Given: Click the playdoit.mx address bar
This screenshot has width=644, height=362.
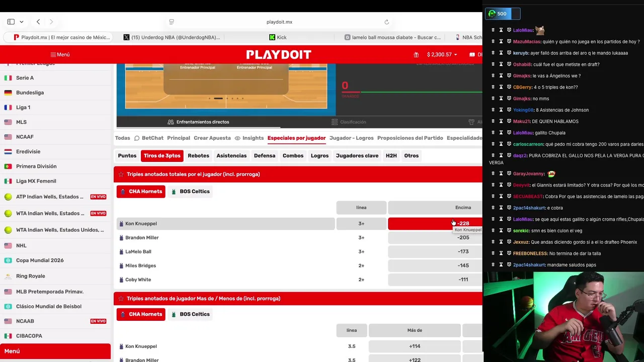Looking at the screenshot, I should (x=279, y=22).
